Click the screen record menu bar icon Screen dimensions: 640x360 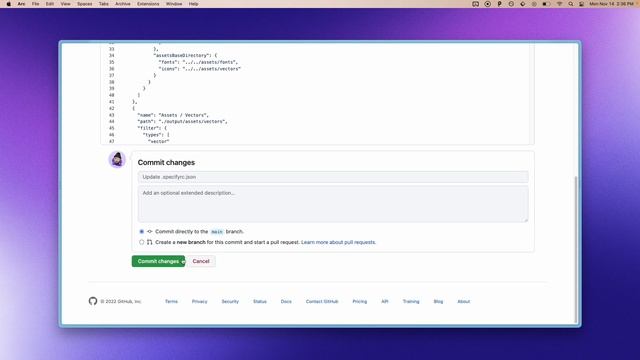click(x=487, y=4)
